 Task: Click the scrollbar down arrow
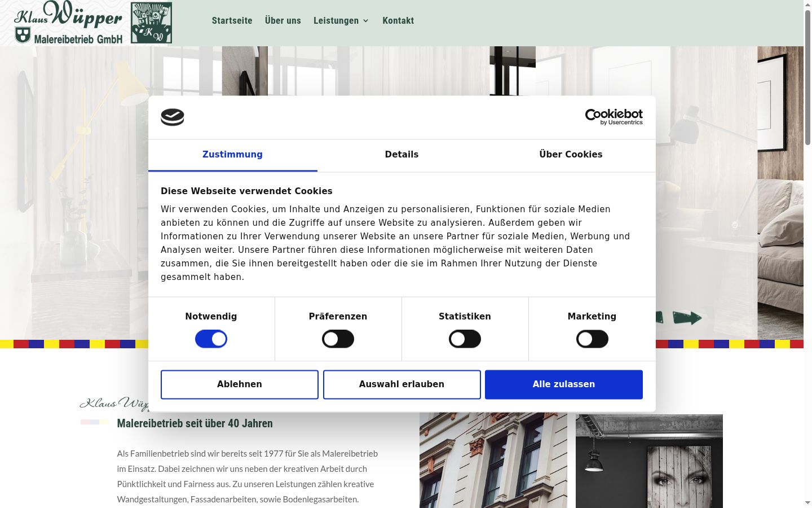pos(807,503)
